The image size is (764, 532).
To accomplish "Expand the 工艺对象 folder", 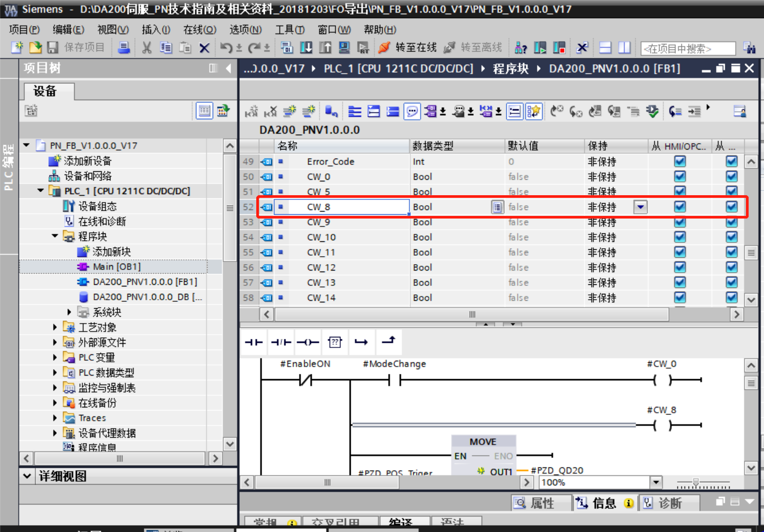I will click(55, 327).
